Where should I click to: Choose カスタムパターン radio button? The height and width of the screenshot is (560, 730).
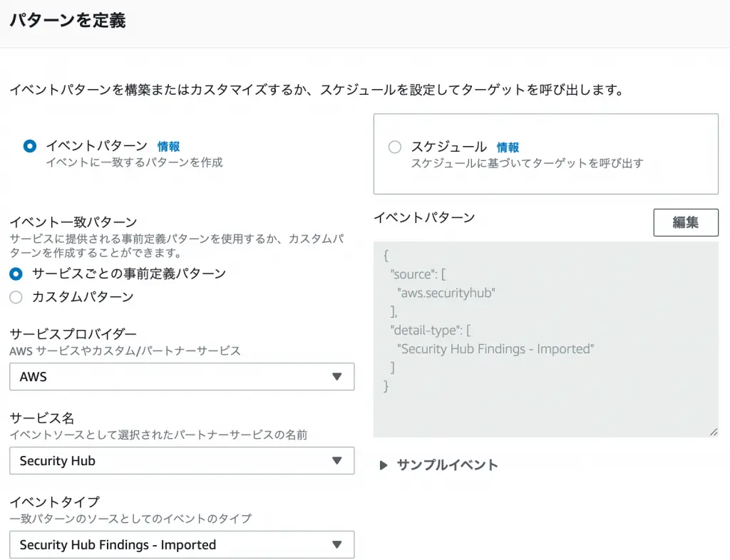click(x=16, y=297)
